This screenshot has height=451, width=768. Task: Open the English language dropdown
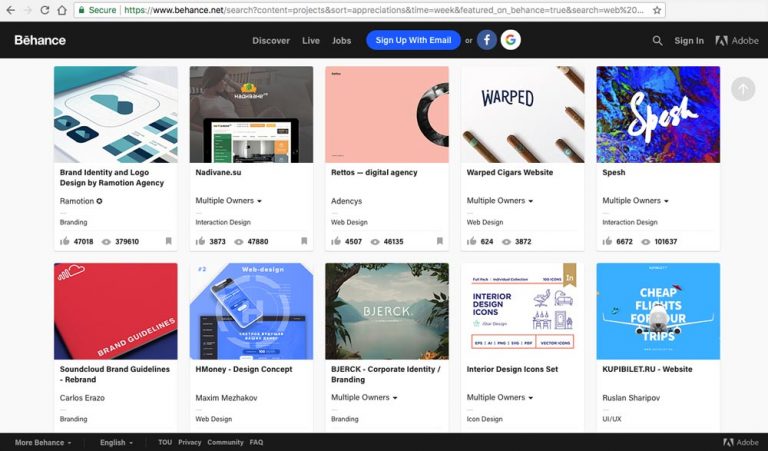[x=116, y=442]
